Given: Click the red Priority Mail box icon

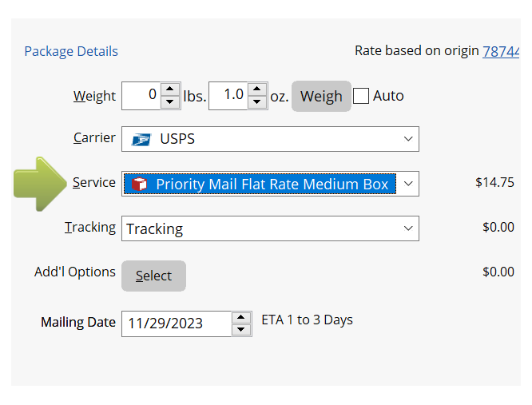Looking at the screenshot, I should (x=139, y=185).
